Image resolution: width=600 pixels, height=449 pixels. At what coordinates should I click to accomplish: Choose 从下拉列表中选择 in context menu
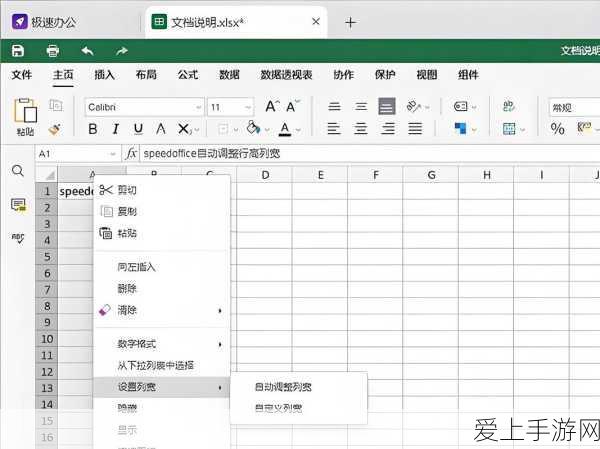point(161,366)
